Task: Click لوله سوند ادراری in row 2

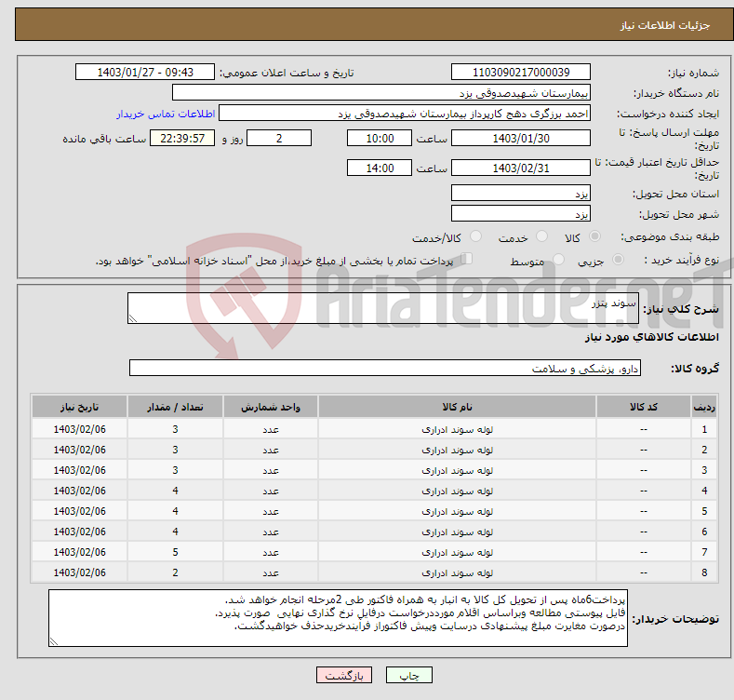Action: click(458, 450)
